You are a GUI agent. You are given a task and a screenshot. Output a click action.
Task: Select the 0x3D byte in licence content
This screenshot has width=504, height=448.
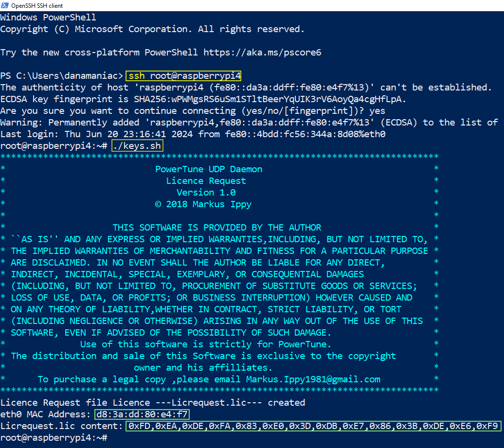tap(301, 426)
